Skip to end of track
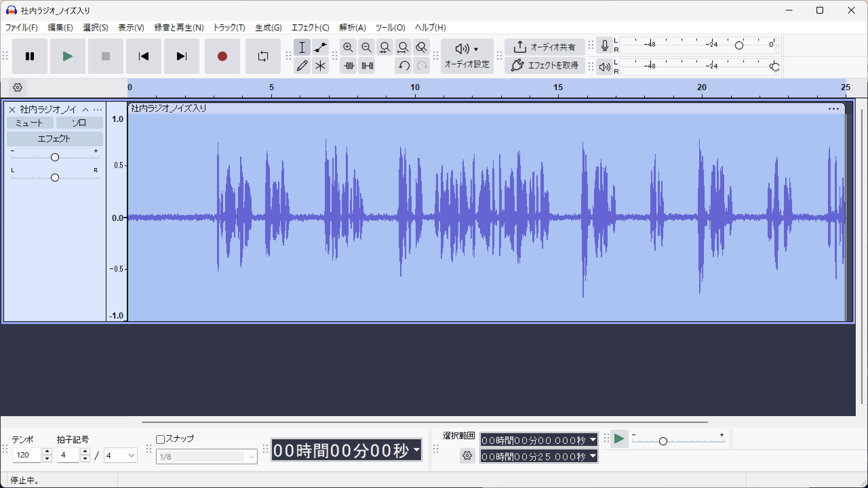Screen dimensions: 868x488 pos(182,56)
